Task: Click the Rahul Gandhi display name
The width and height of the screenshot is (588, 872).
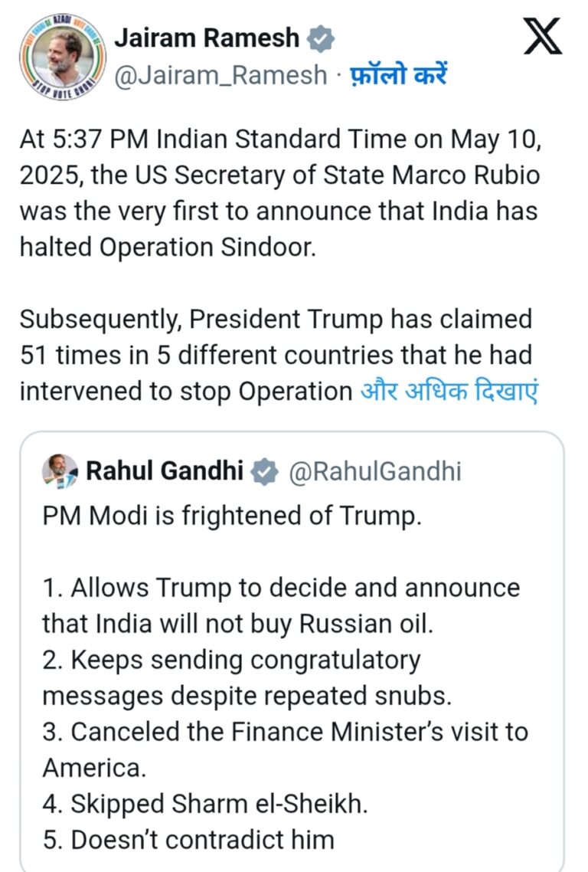Action: point(164,471)
